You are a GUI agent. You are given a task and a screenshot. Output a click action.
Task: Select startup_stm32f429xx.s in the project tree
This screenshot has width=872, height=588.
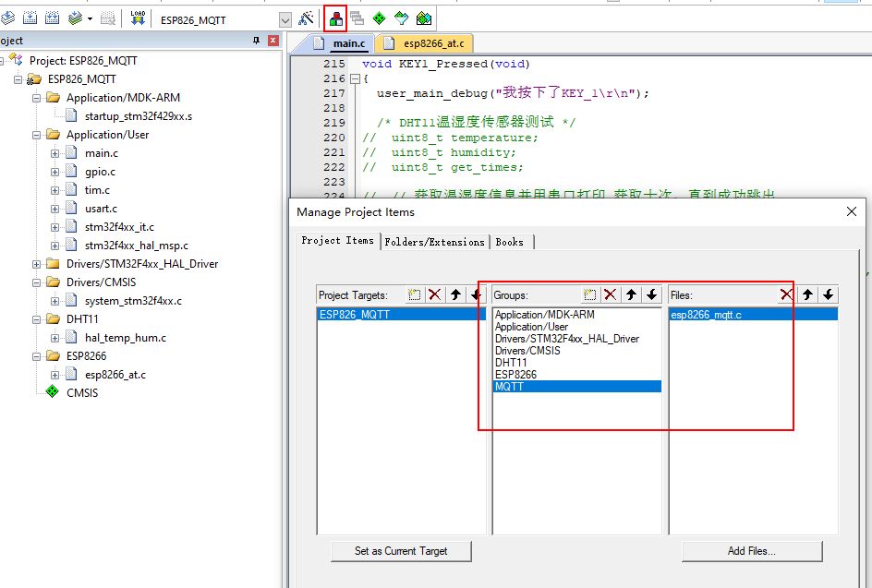click(139, 116)
